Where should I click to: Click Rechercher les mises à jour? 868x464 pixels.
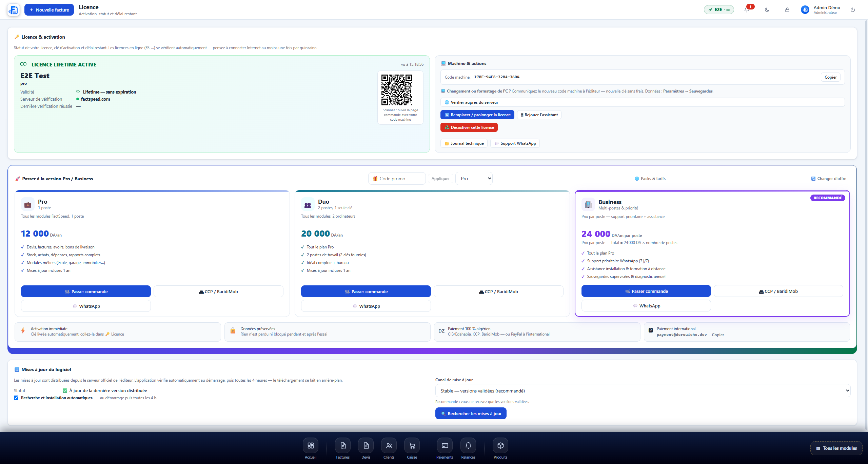point(471,413)
